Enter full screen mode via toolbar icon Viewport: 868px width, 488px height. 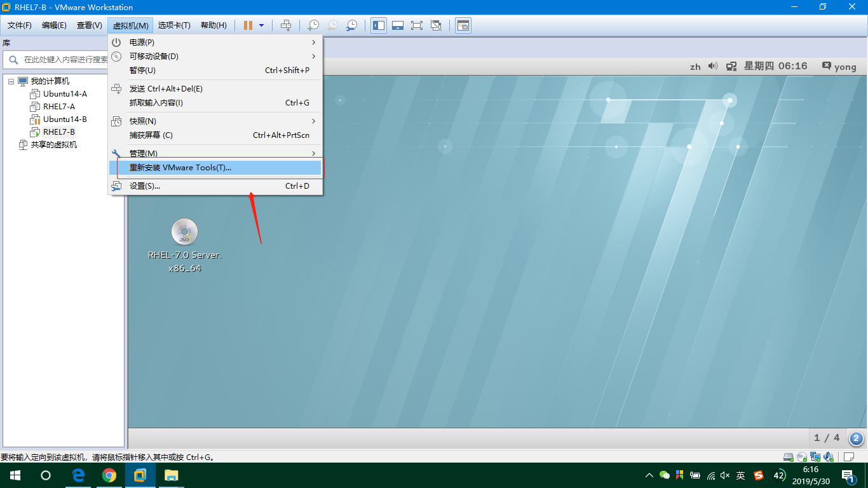point(417,25)
